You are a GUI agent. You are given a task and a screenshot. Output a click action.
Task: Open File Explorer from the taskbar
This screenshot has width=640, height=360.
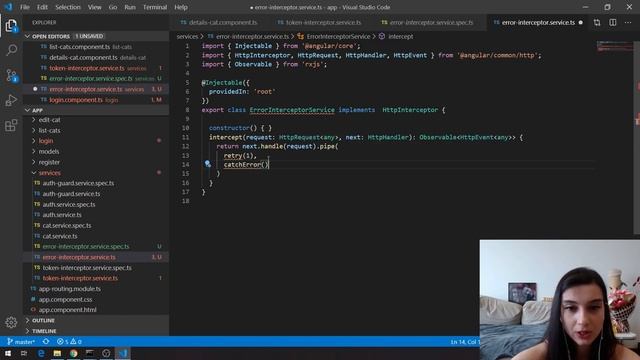tap(57, 353)
